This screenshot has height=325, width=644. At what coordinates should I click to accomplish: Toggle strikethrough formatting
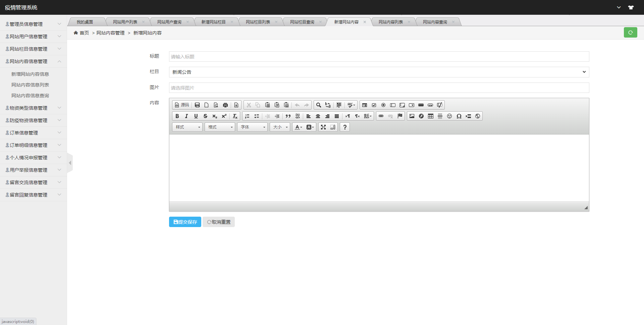coord(205,116)
